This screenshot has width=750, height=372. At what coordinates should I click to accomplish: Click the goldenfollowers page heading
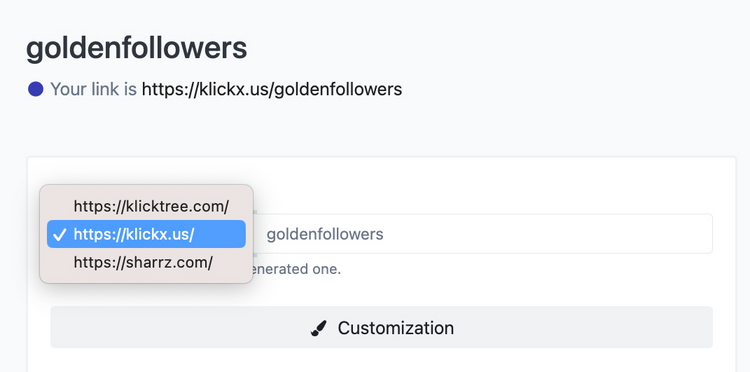136,49
